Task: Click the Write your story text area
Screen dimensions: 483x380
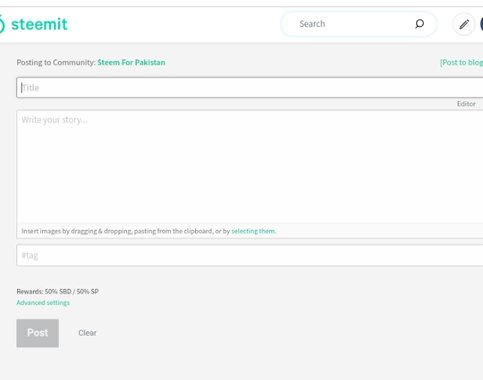Action: coord(250,166)
